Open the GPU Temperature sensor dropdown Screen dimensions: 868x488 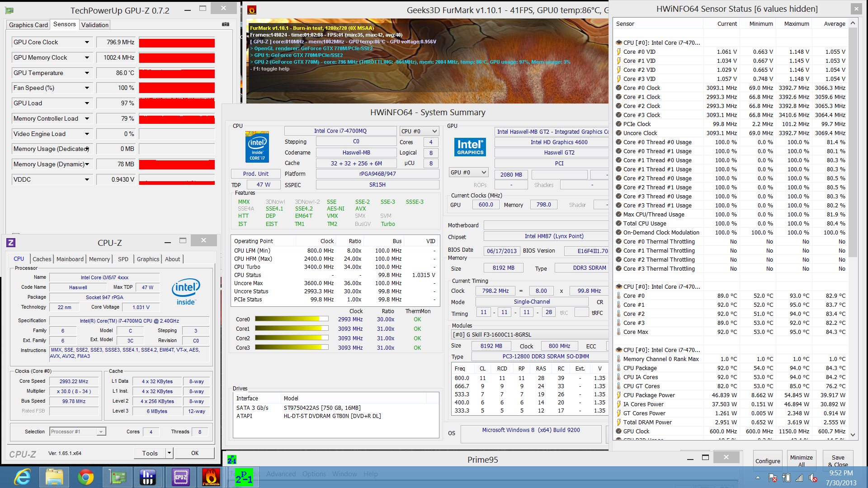(87, 73)
